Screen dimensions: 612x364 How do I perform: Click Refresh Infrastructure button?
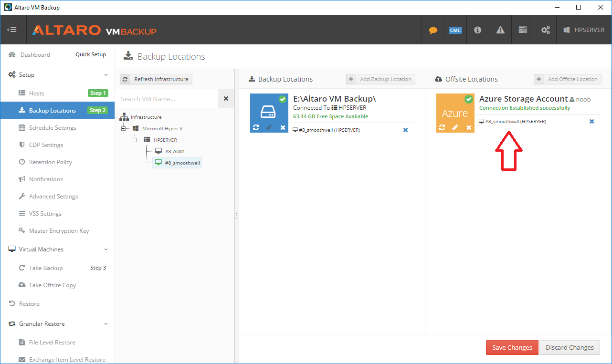tap(156, 79)
